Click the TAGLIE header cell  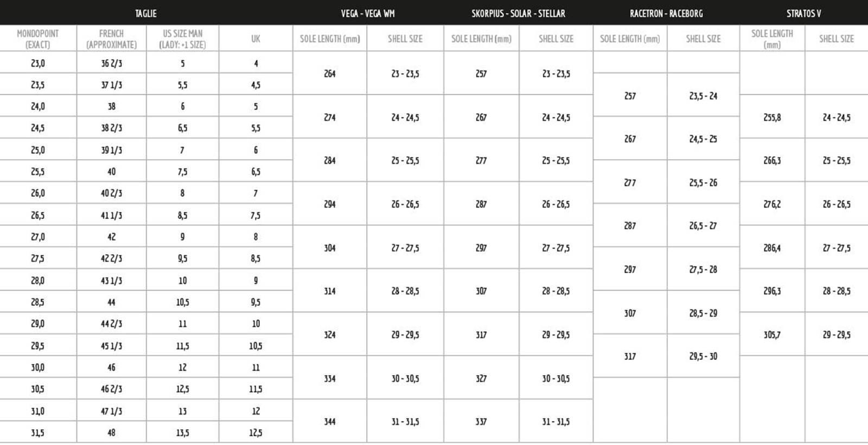[x=146, y=13]
